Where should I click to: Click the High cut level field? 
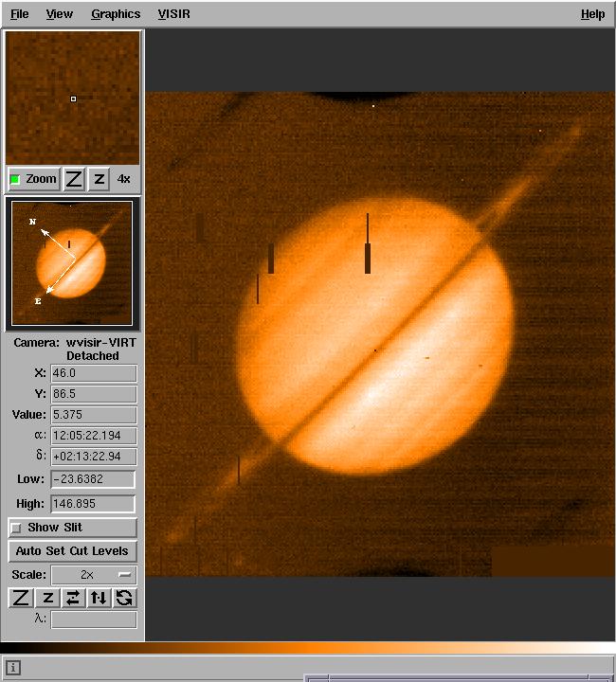pyautogui.click(x=93, y=504)
